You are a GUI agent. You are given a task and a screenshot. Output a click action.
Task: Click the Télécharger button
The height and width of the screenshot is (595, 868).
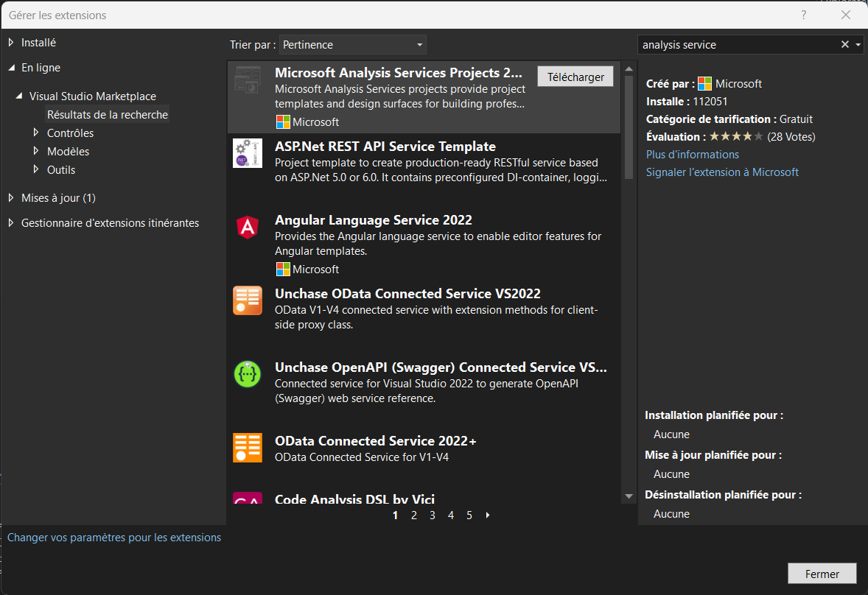coord(575,77)
